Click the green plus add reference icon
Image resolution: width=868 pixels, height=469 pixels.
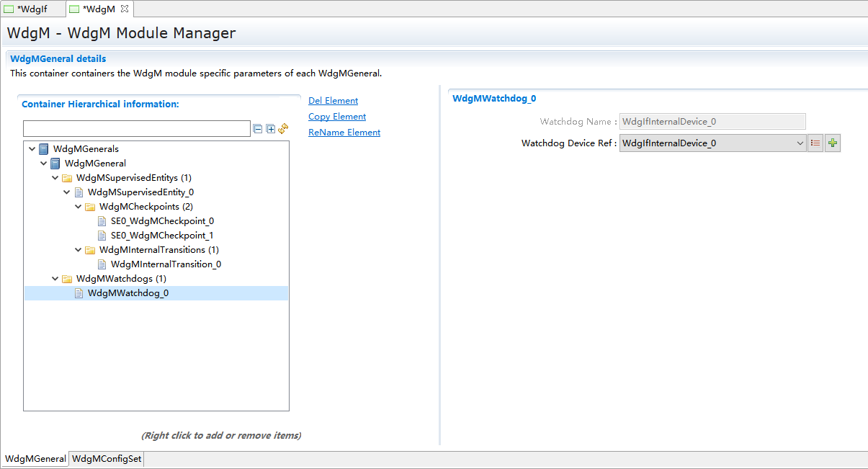point(833,143)
